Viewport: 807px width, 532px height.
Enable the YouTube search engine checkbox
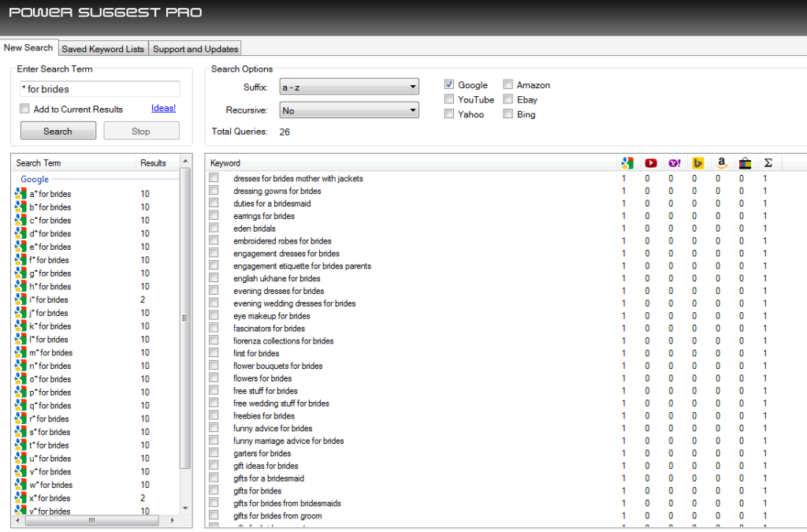pyautogui.click(x=449, y=99)
